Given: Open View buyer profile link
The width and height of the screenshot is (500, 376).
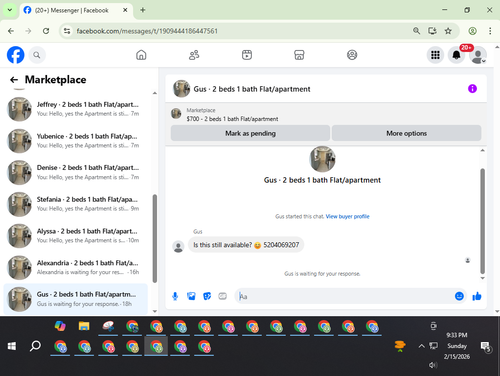Looking at the screenshot, I should [347, 216].
